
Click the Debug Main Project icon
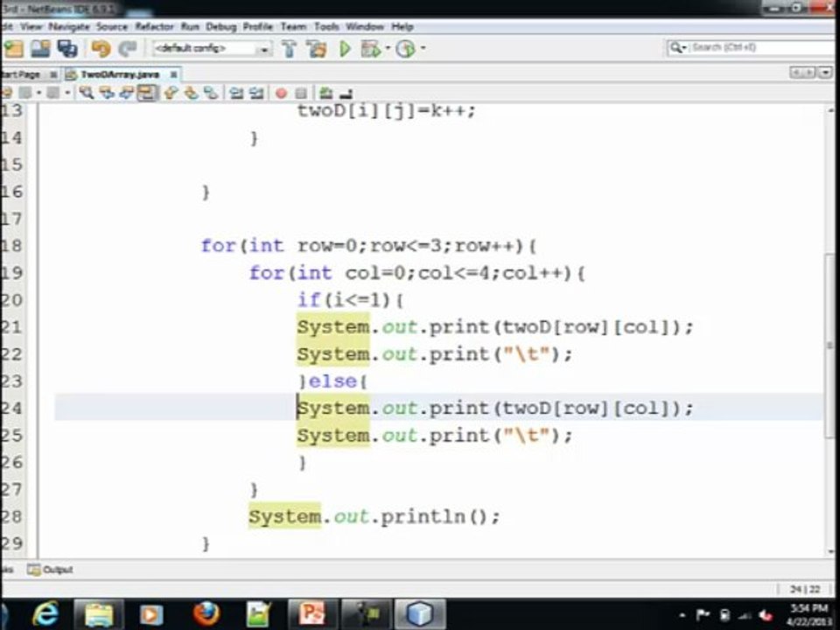(370, 49)
